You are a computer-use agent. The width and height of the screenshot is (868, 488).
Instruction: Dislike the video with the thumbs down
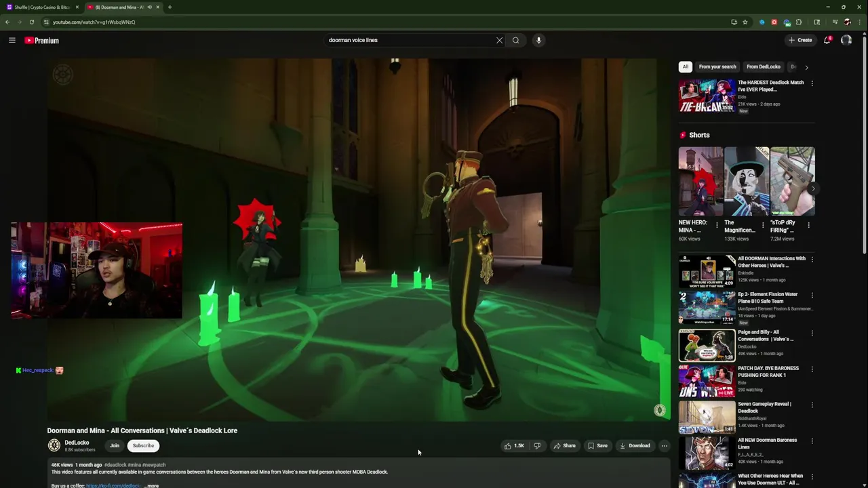click(x=537, y=446)
